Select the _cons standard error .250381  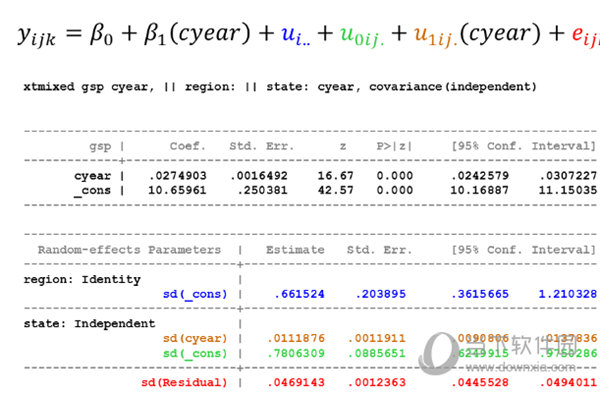pos(262,190)
